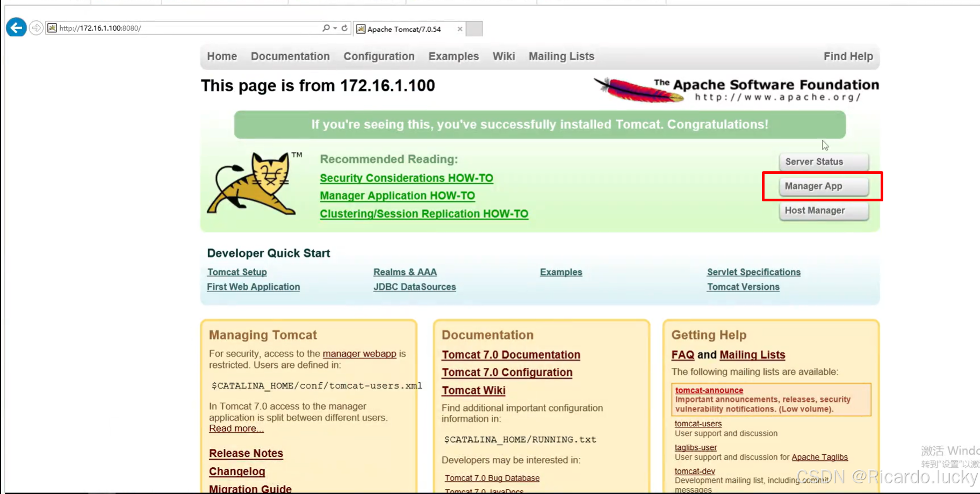The width and height of the screenshot is (980, 494).
Task: Click Find Help in the navigation bar
Action: pyautogui.click(x=848, y=56)
